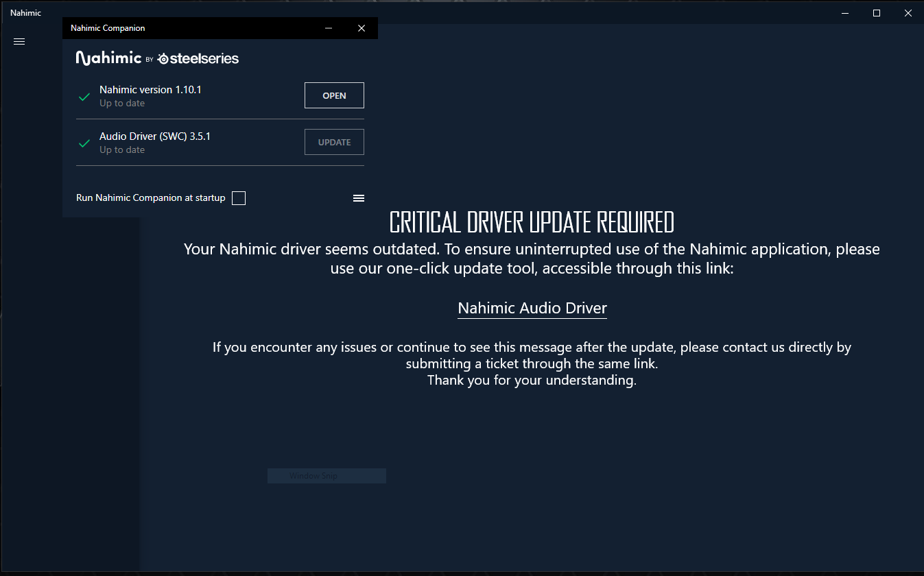Click the Nahimic logo in Companion
Image resolution: width=924 pixels, height=576 pixels.
click(x=108, y=58)
